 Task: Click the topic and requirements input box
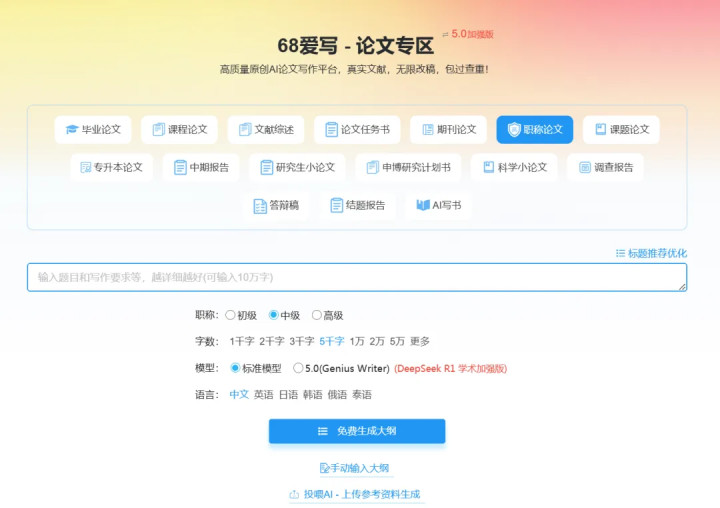(357, 277)
